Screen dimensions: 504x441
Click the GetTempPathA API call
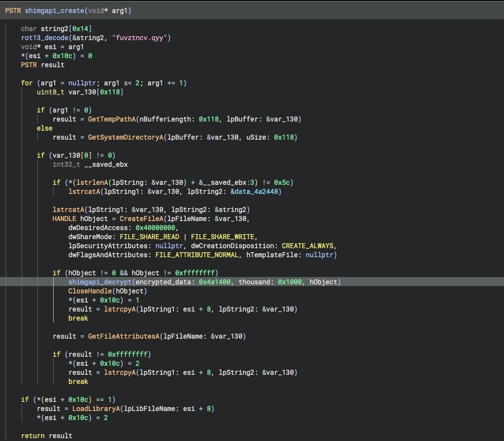(x=112, y=119)
